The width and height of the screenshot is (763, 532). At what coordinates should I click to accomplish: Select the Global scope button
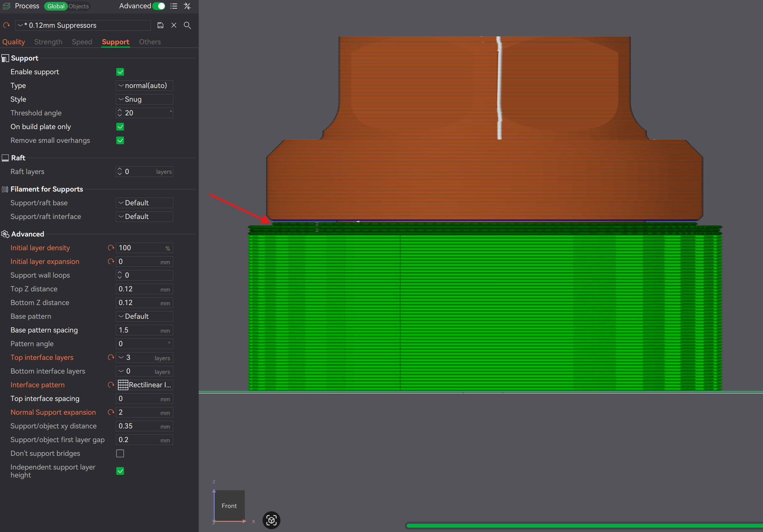pyautogui.click(x=56, y=6)
